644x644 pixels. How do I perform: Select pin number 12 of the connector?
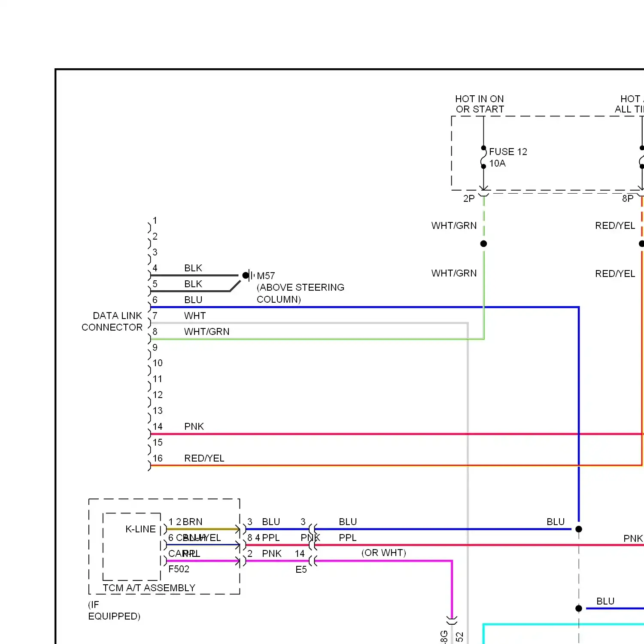(158, 395)
